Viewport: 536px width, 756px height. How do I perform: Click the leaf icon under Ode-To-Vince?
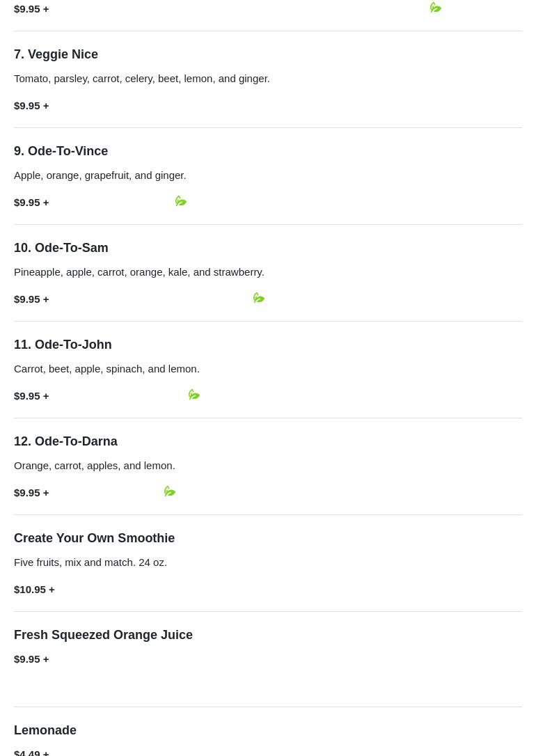[181, 201]
